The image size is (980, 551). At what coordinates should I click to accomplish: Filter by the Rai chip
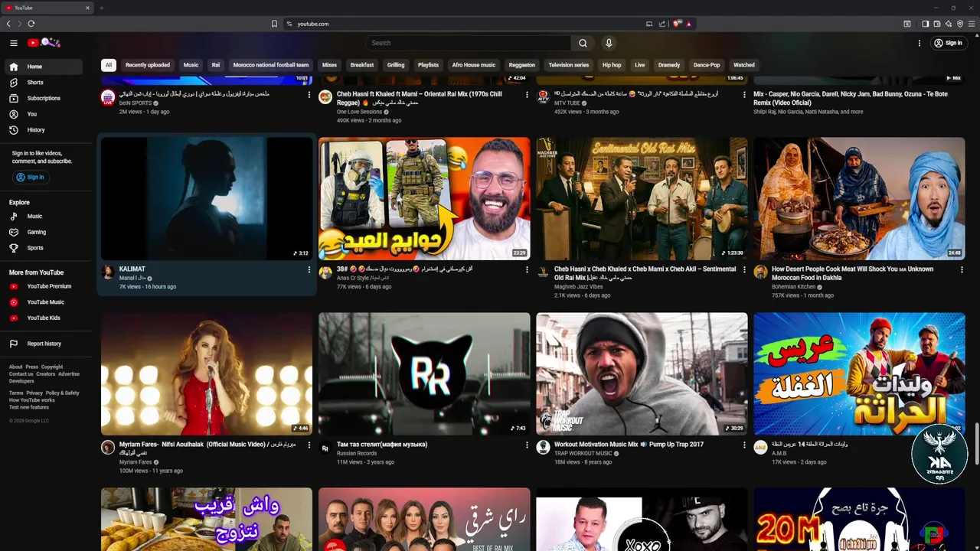pyautogui.click(x=216, y=65)
